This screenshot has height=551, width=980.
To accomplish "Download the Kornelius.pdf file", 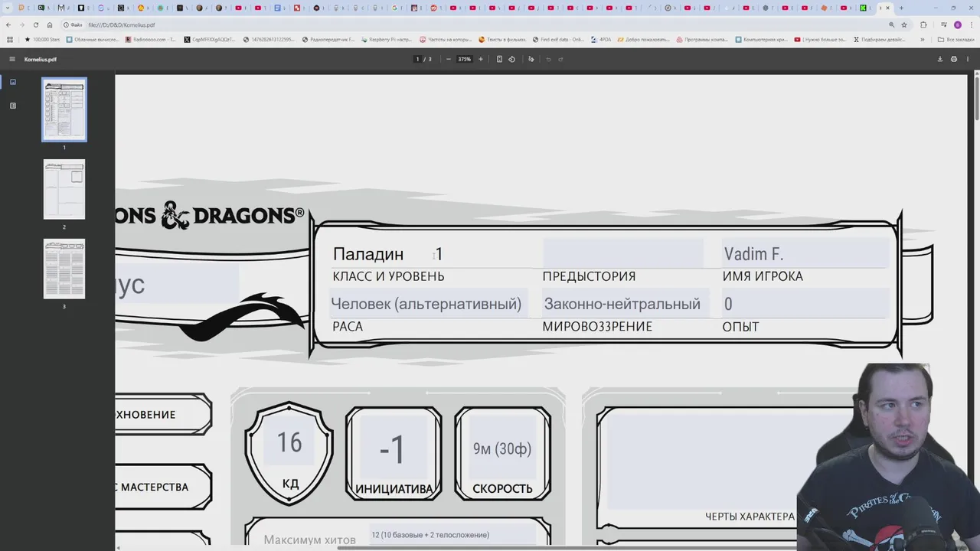I will click(x=940, y=59).
